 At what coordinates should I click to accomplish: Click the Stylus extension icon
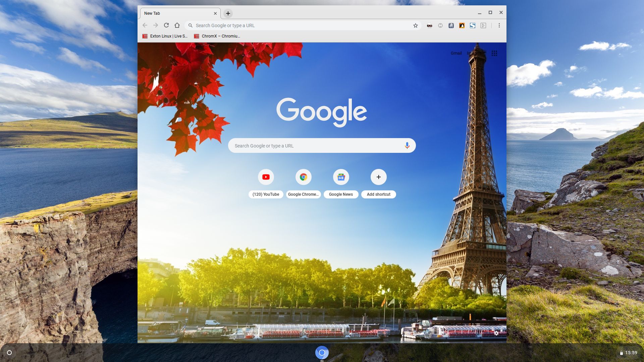(x=472, y=25)
